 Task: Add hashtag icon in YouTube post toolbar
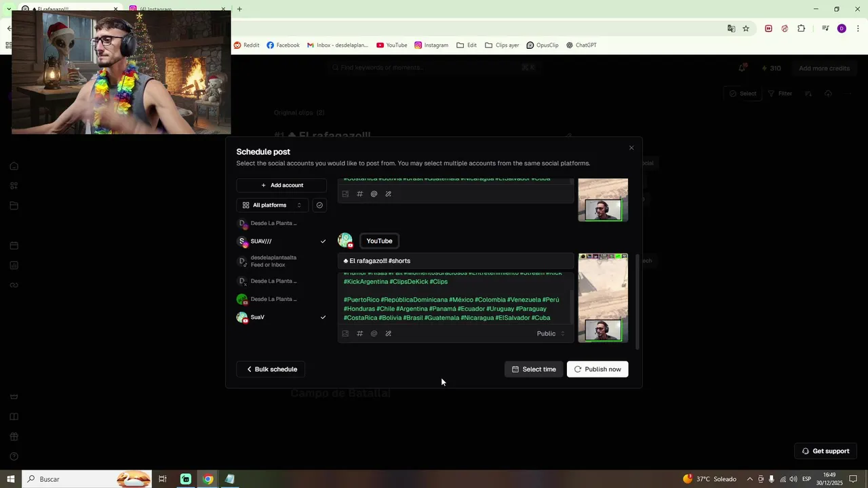[359, 333]
